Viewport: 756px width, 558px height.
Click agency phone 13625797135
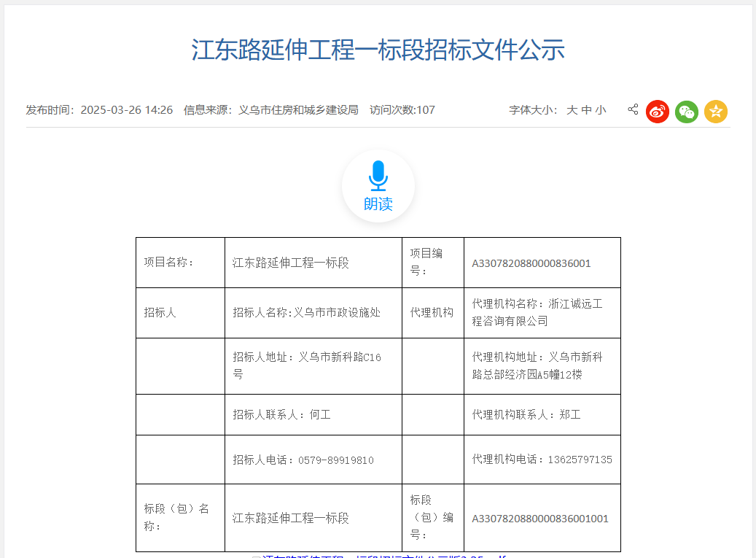tap(580, 460)
